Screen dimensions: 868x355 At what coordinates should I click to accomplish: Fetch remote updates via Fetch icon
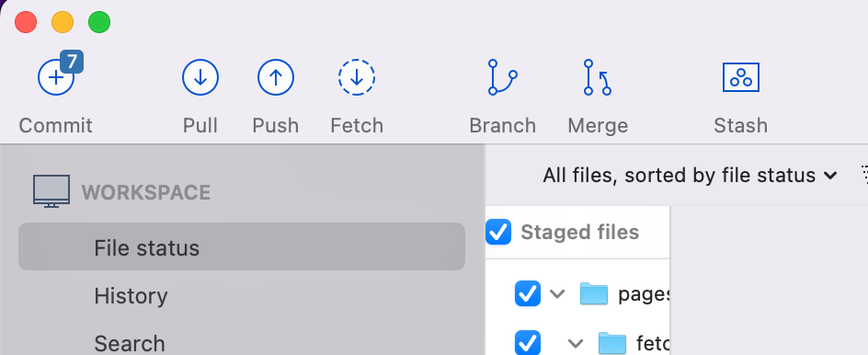357,77
